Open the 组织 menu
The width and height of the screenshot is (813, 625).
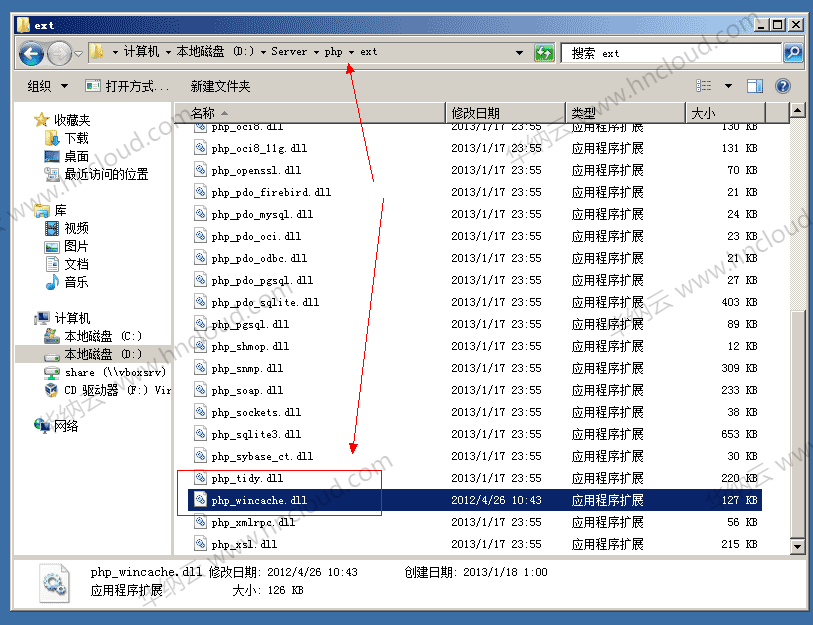47,86
